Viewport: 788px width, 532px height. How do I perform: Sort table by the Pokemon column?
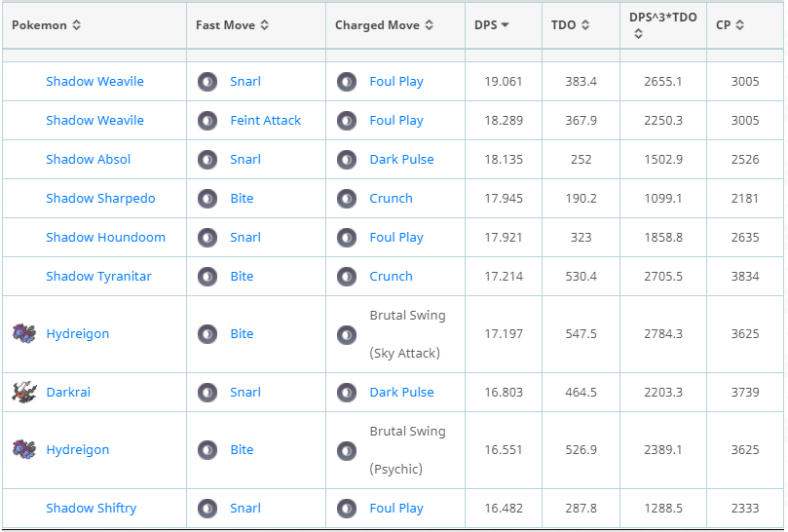click(x=47, y=25)
